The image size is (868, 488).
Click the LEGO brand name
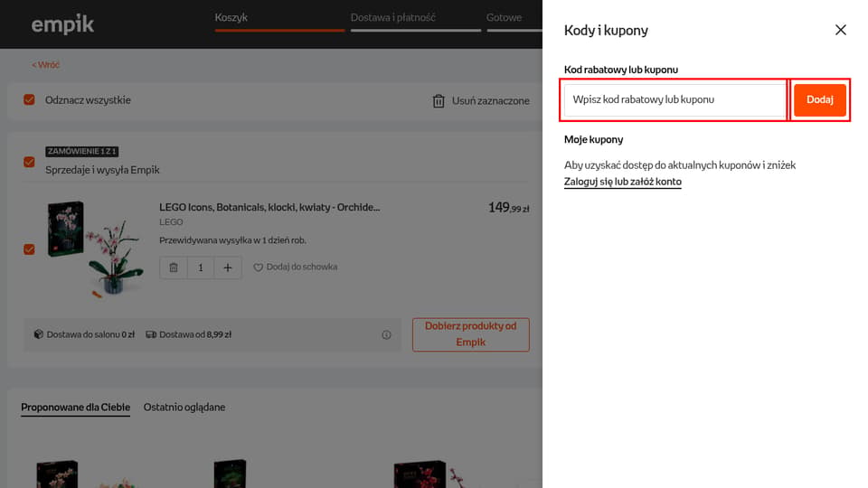pyautogui.click(x=171, y=222)
